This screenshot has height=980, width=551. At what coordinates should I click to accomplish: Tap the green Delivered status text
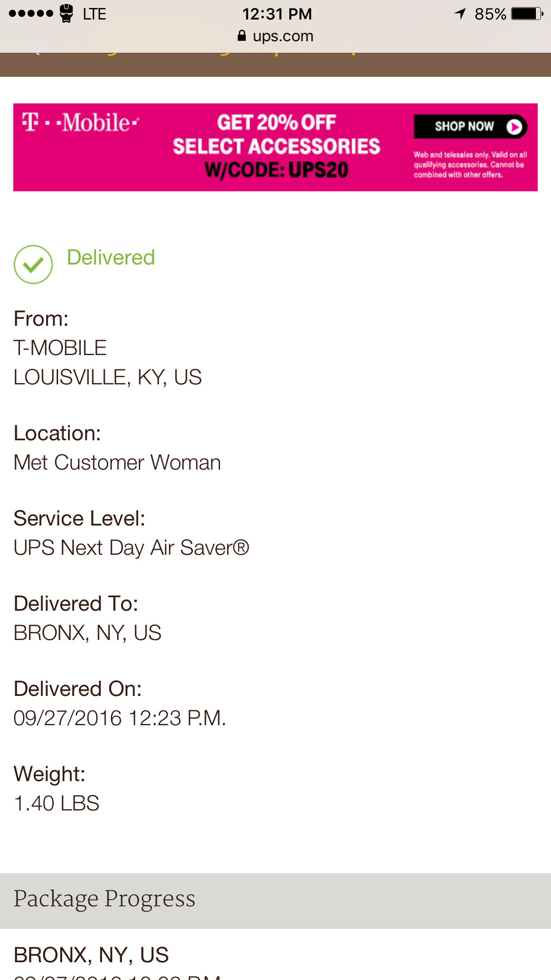coord(111,257)
